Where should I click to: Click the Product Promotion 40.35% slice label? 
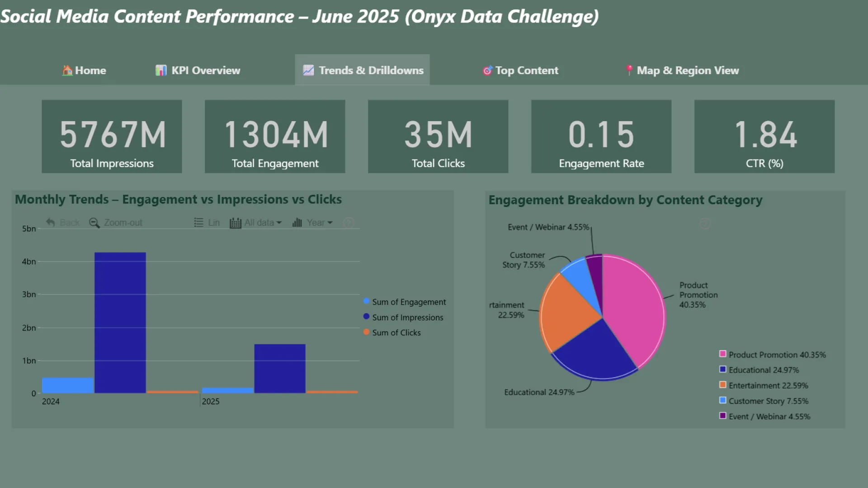pyautogui.click(x=698, y=295)
